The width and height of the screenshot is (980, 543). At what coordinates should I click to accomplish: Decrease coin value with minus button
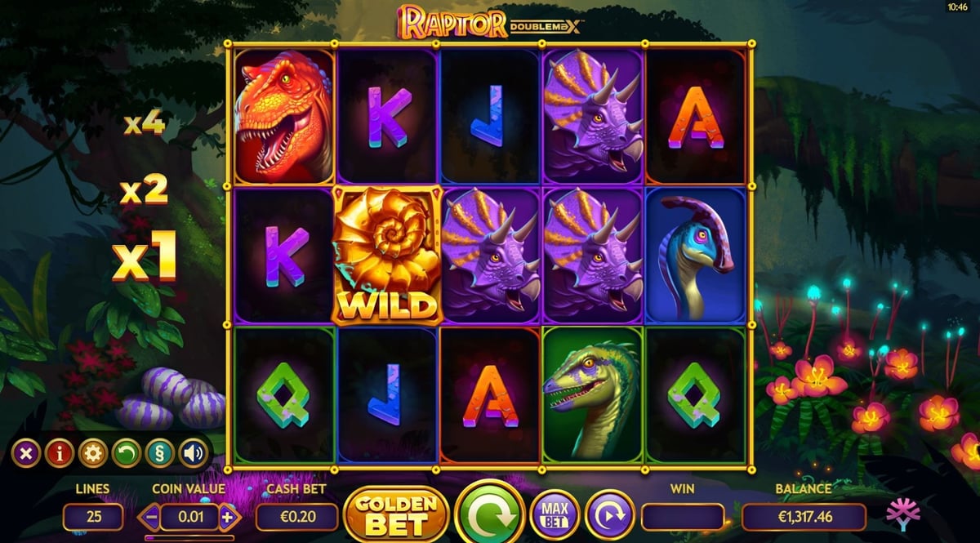click(x=152, y=516)
